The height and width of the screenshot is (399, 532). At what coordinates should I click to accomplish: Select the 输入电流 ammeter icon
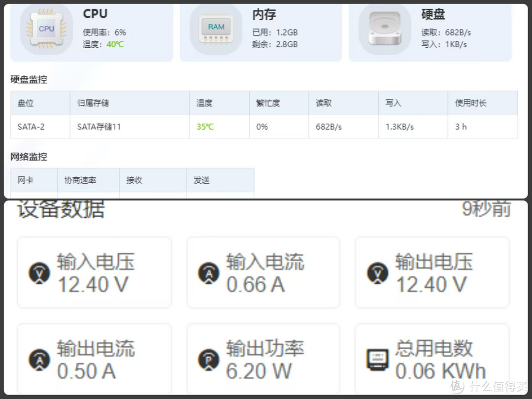pyautogui.click(x=208, y=272)
